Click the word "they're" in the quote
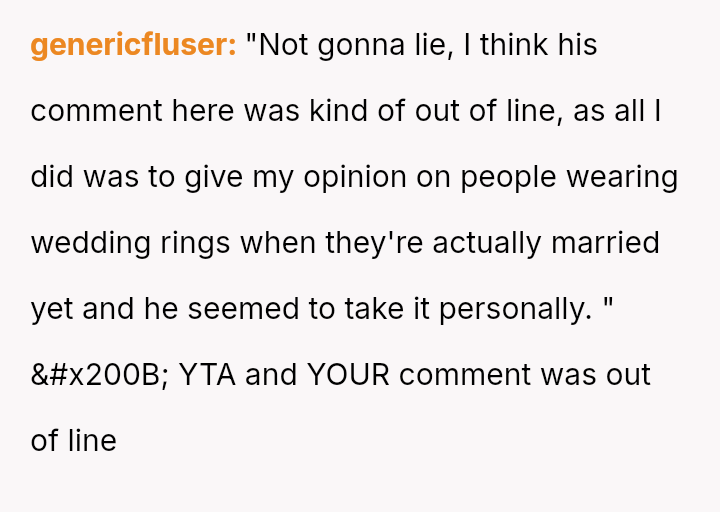The image size is (720, 512). [374, 243]
